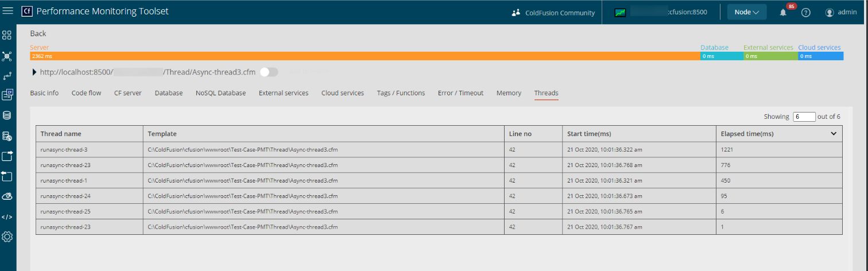Open the code brackets icon in sidebar

click(x=7, y=217)
